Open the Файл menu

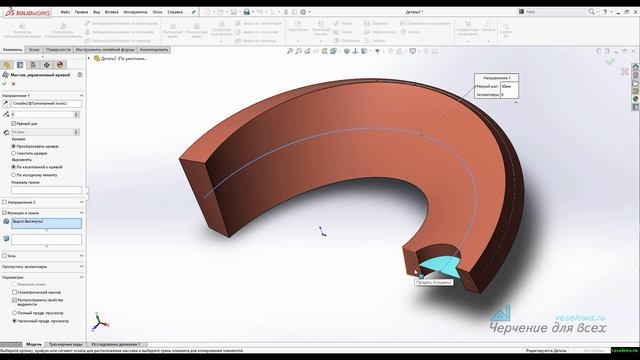pos(65,12)
